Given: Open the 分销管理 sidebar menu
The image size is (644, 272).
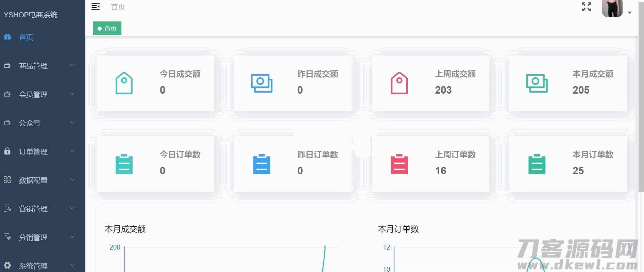Looking at the screenshot, I should point(33,237).
